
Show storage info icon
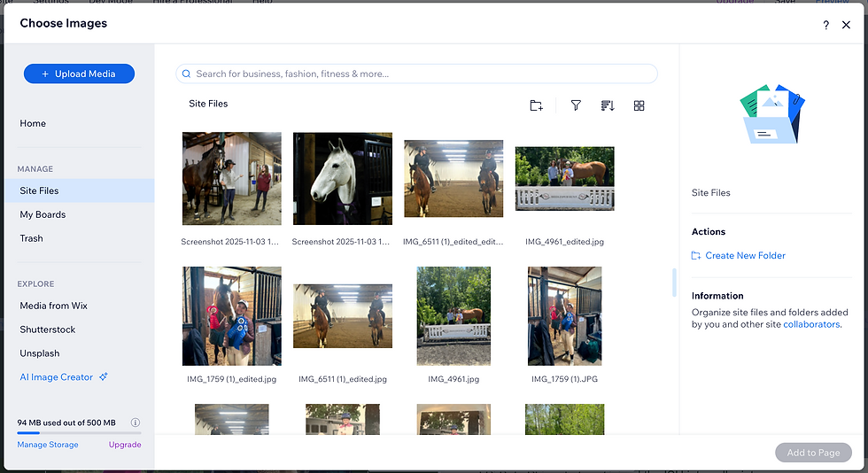pos(135,423)
